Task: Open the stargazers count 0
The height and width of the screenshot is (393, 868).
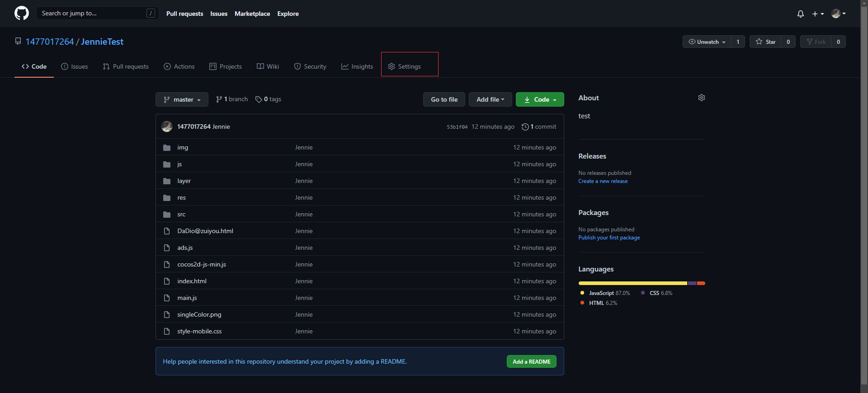Action: pos(788,42)
